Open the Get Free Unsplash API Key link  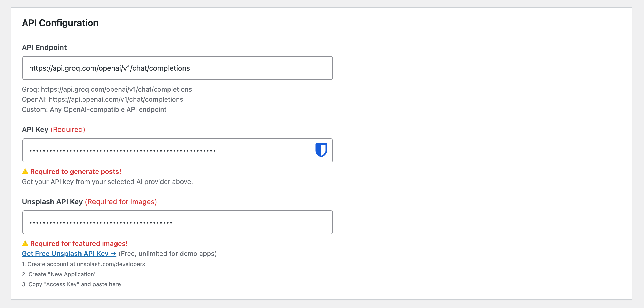pos(69,254)
